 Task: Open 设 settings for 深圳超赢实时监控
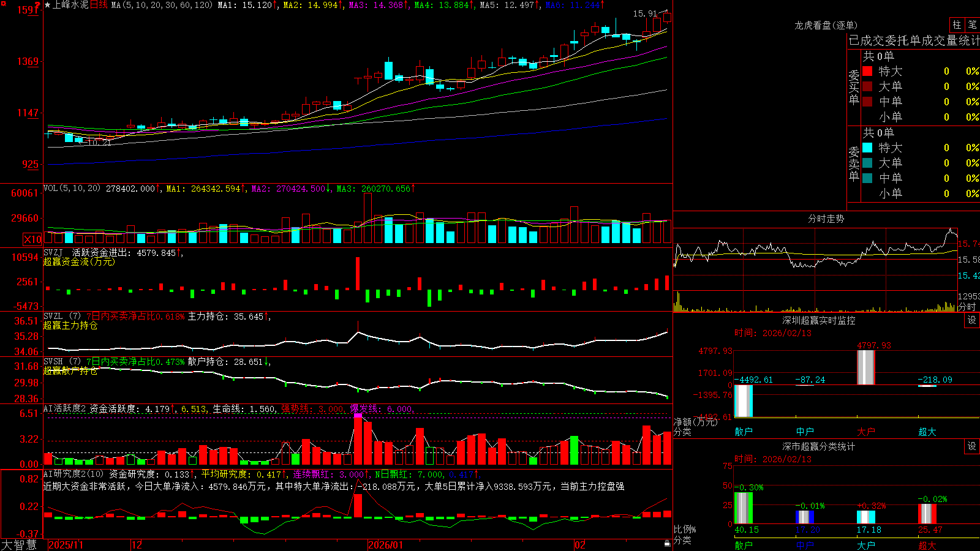[972, 320]
